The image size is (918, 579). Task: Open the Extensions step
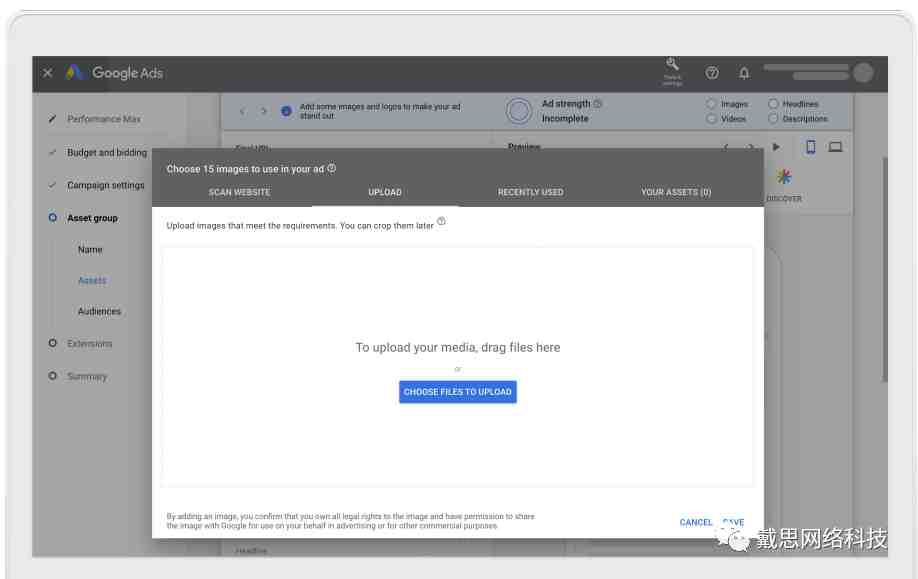[x=89, y=344]
